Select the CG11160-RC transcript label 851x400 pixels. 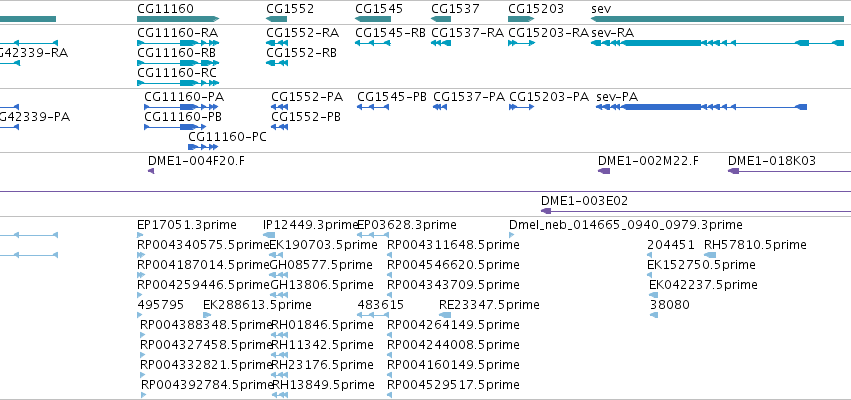tap(177, 73)
